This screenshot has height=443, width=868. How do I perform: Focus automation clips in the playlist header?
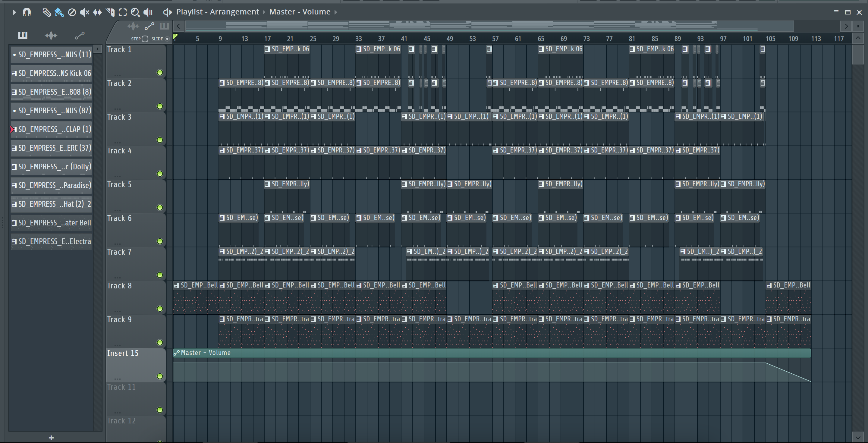coord(149,26)
